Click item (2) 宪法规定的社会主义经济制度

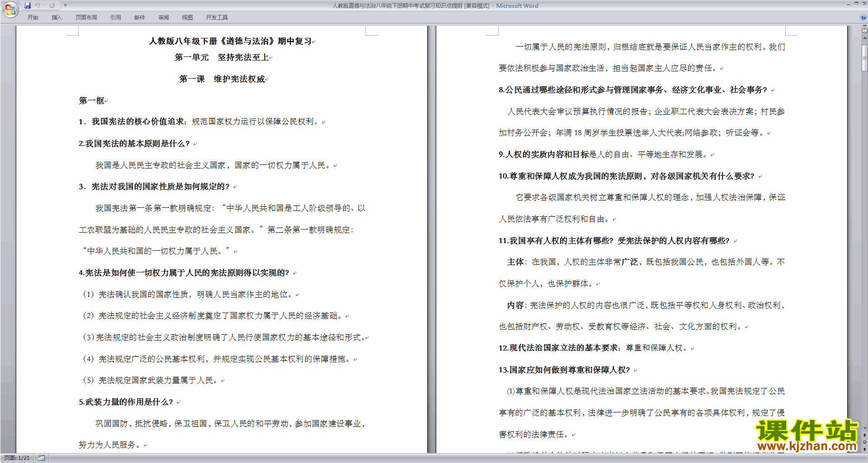(212, 316)
